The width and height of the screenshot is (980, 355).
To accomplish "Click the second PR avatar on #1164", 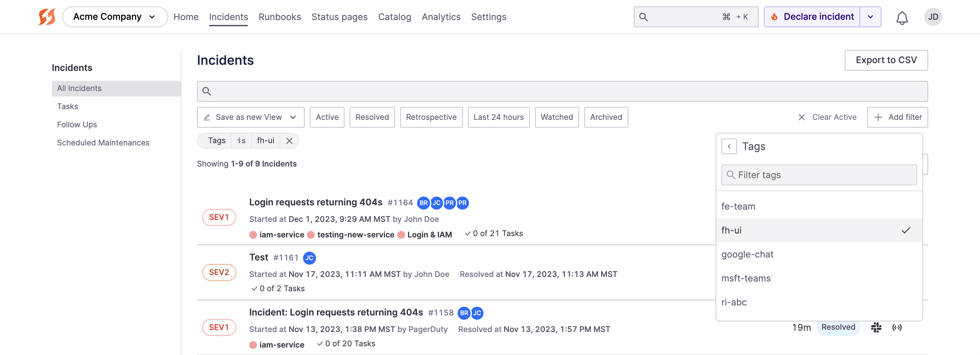I will (x=462, y=203).
